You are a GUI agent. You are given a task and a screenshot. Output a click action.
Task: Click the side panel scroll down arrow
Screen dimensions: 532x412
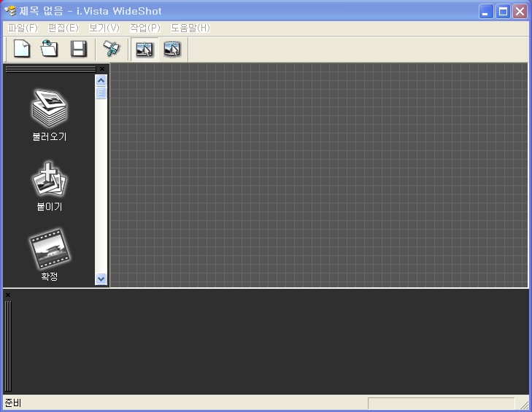coord(101,279)
